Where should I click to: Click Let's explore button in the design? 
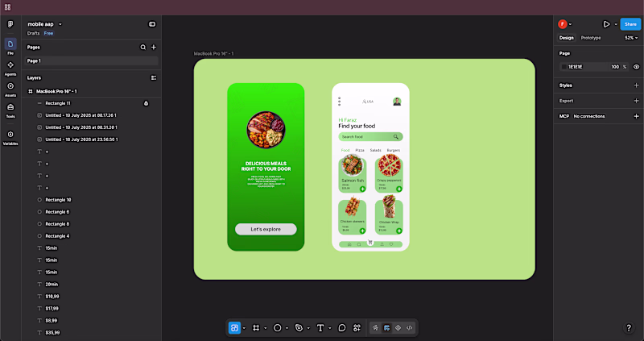[266, 229]
